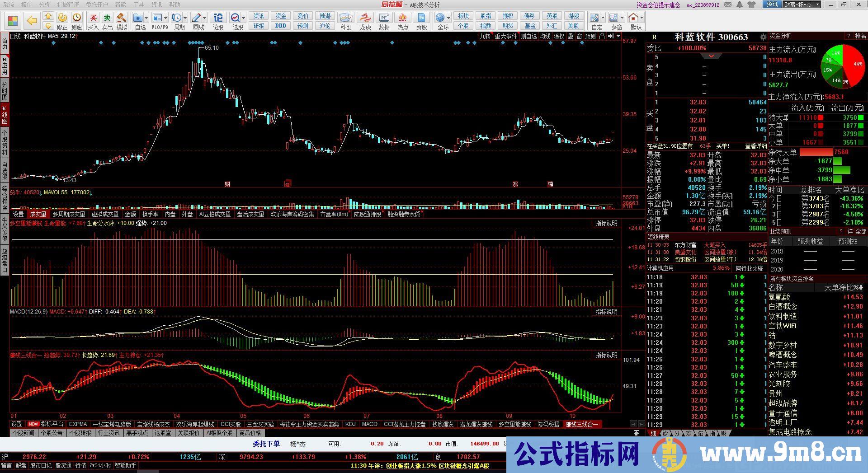Expand the 自选 watchlist dropdown arrow
Image resolution: width=868 pixels, height=473 pixels.
click(147, 18)
